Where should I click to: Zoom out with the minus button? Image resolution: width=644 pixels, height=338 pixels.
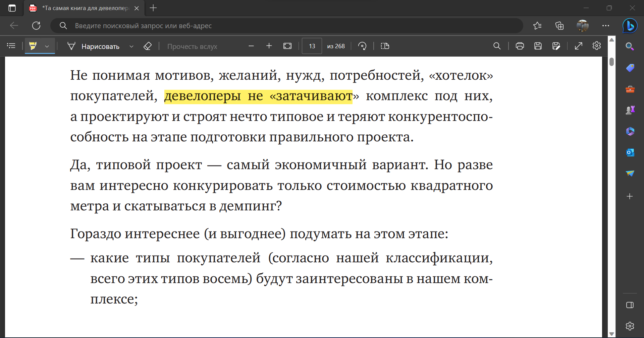[x=251, y=46]
